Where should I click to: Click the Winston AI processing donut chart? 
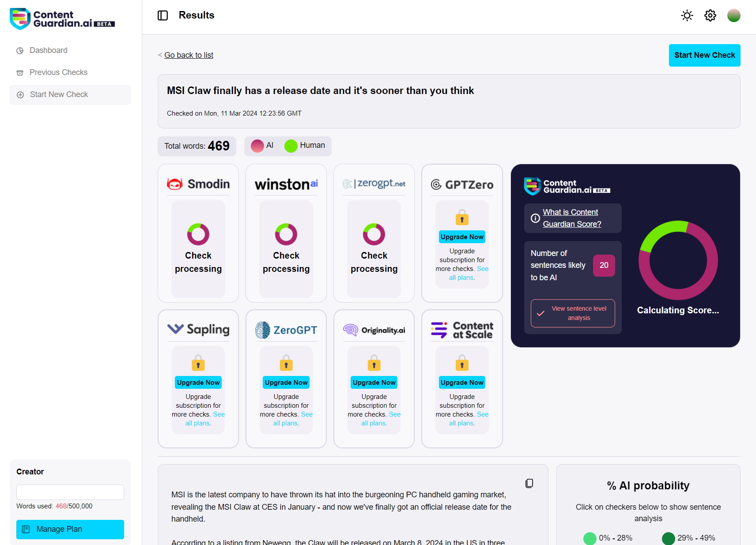click(x=286, y=234)
